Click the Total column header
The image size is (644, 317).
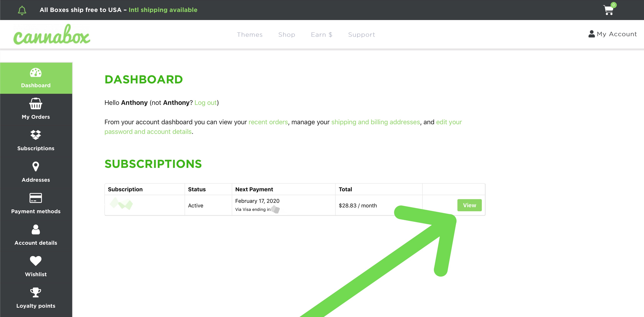pyautogui.click(x=345, y=189)
